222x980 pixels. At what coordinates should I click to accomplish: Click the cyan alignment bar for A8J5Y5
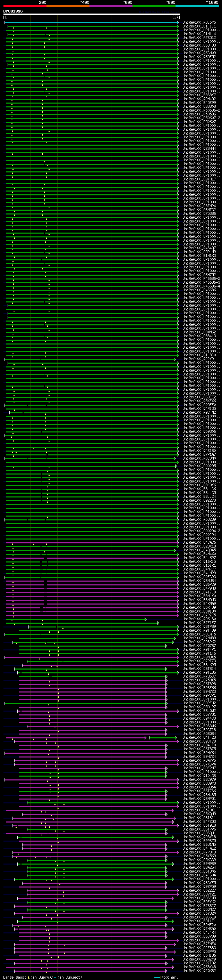pyautogui.click(x=92, y=23)
